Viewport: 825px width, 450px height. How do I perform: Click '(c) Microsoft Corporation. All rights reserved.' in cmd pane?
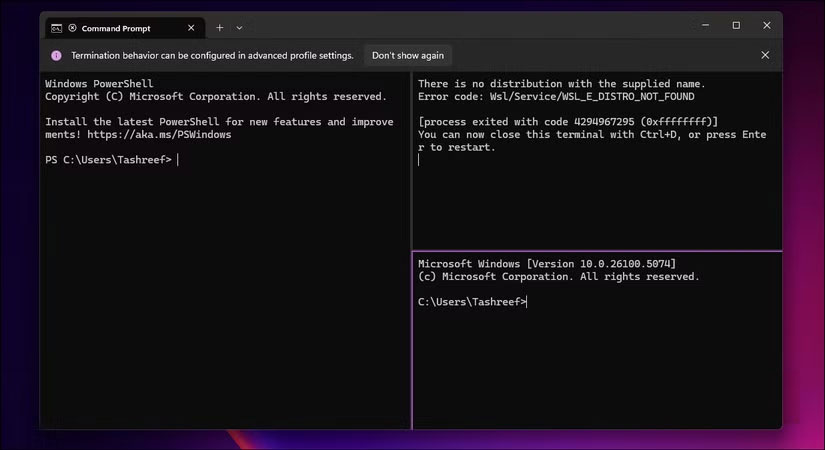coord(559,277)
